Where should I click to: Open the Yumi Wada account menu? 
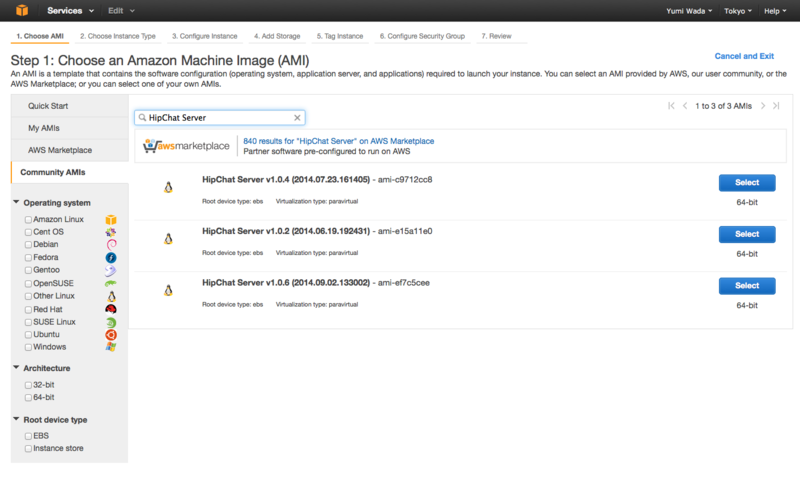(689, 11)
